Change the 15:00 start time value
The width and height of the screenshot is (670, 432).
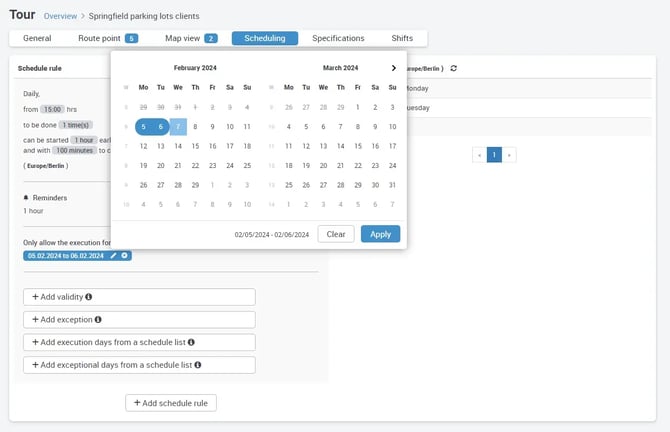coord(52,109)
